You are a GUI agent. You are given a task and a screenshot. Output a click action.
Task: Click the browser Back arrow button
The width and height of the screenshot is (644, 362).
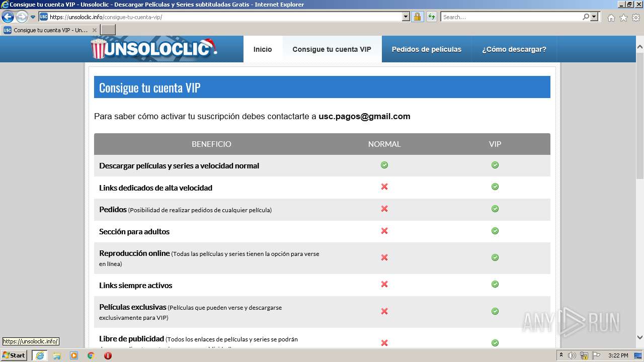[8, 17]
